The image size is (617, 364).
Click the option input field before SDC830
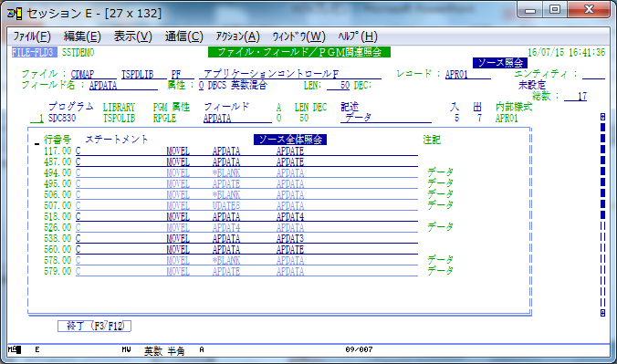(37, 118)
